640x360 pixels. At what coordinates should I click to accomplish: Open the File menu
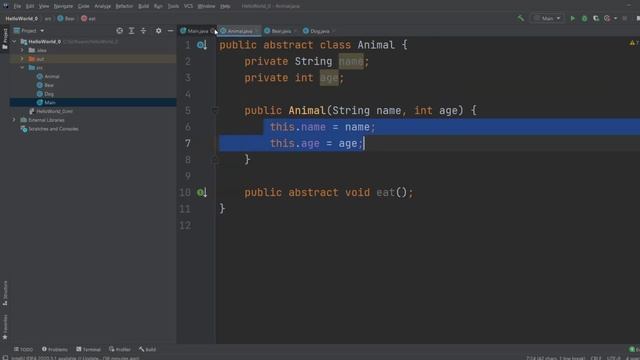17,6
